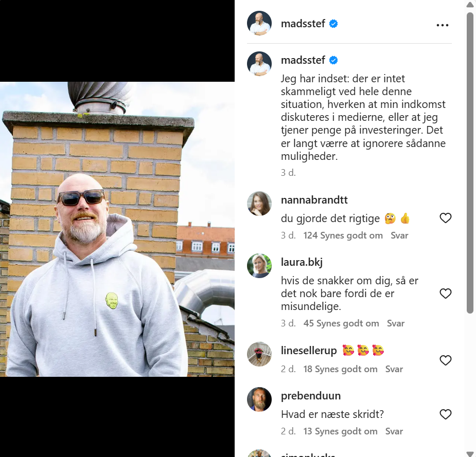Open linesellerup's profile picture
This screenshot has height=457, width=476.
(259, 354)
